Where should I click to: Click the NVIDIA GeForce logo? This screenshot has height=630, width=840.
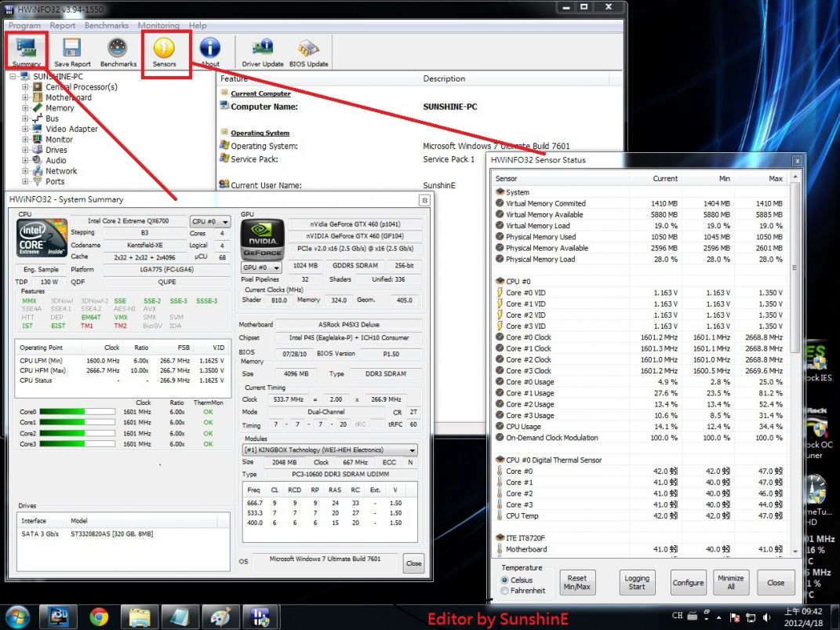coord(262,239)
